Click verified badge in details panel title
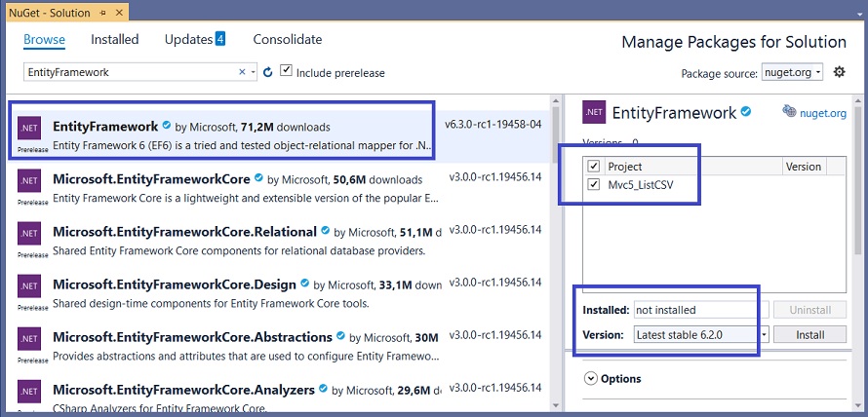The height and width of the screenshot is (417, 868). (x=746, y=112)
